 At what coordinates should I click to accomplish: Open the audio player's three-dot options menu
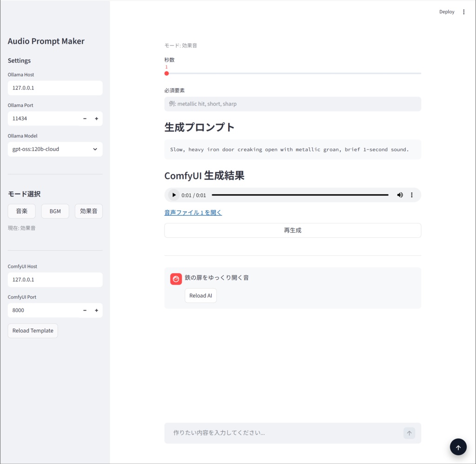[x=411, y=195]
